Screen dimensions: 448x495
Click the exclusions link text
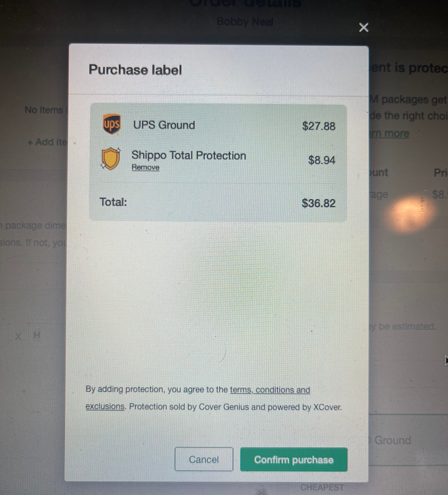coord(105,406)
